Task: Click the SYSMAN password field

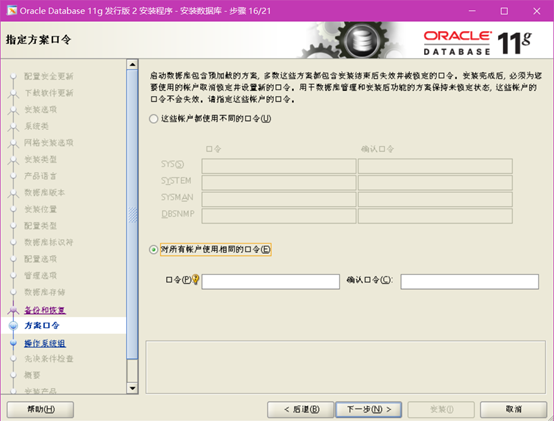Action: point(279,199)
